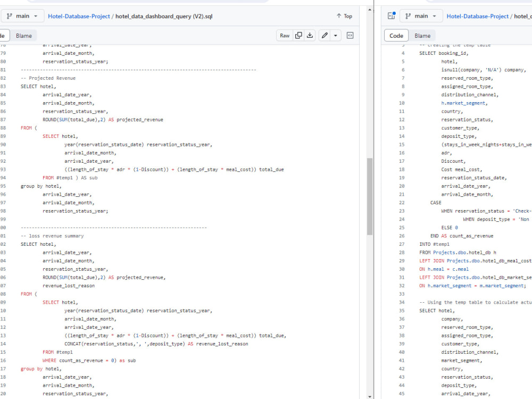Click line number 22 with CASE

pos(401,203)
